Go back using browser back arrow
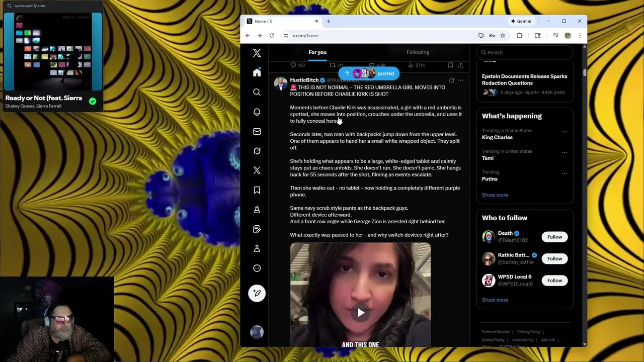This screenshot has width=644, height=362. (x=248, y=36)
